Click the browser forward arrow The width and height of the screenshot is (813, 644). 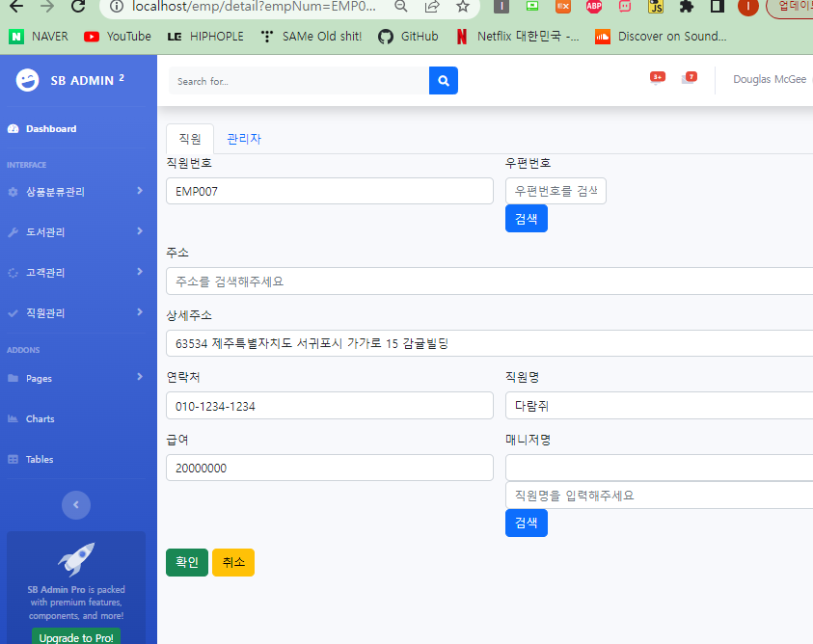(47, 6)
